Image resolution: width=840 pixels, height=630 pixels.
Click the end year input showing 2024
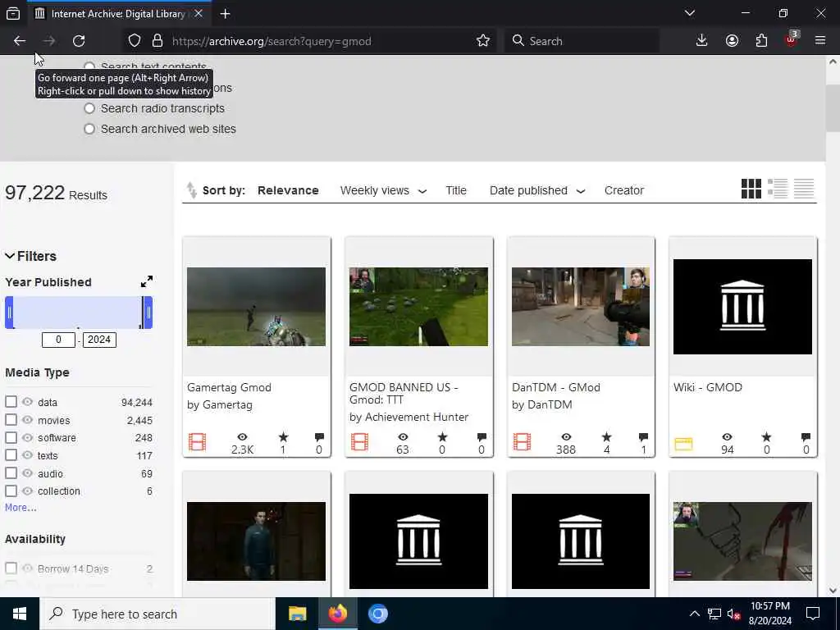tap(99, 340)
